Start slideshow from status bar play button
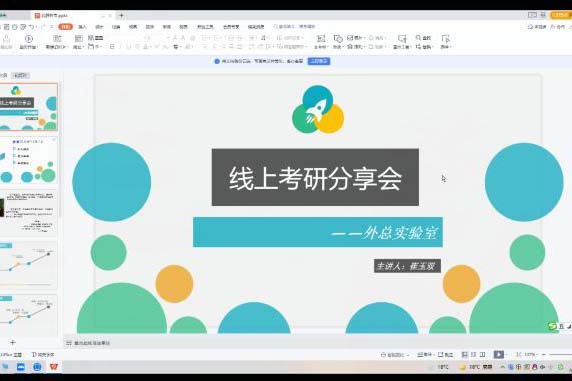This screenshot has height=381, width=572. point(499,354)
